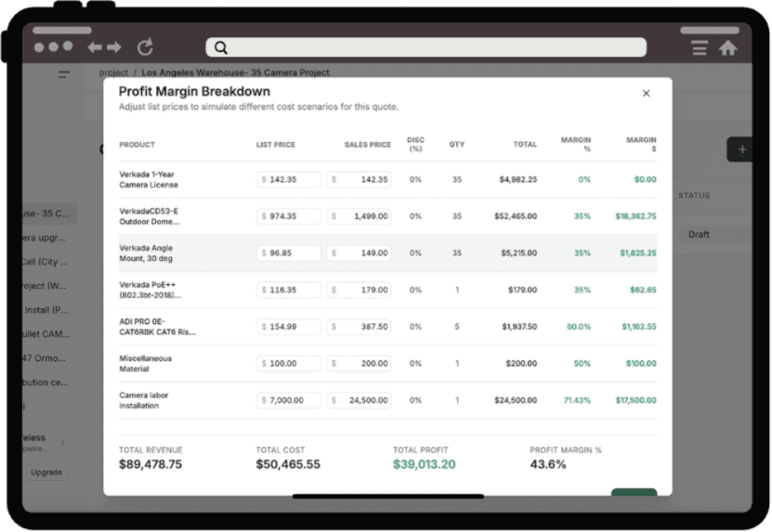Image resolution: width=772 pixels, height=532 pixels.
Task: Edit list price 154.99 for ADI PRO CAT6
Action: [x=289, y=327]
